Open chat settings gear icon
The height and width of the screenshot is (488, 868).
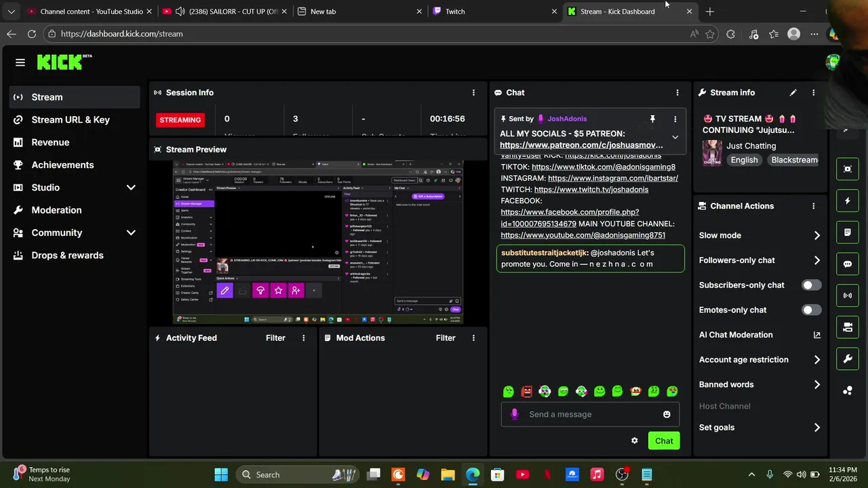coord(634,441)
